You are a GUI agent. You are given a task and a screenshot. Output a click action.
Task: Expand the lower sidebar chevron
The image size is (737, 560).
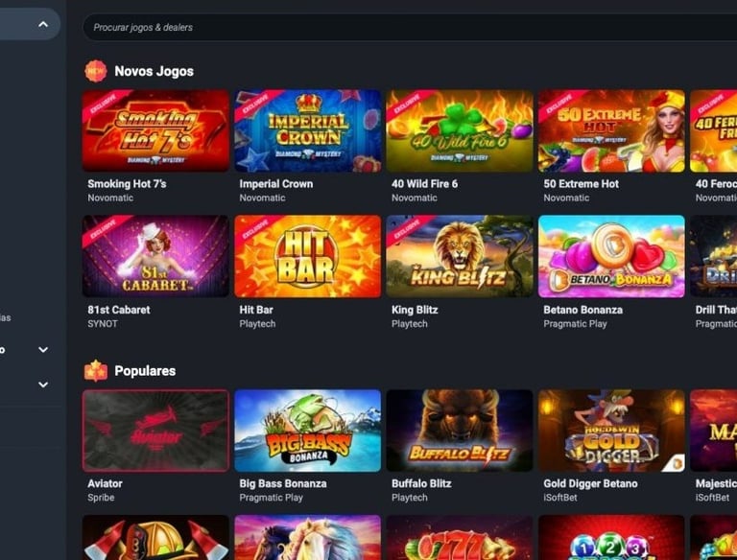point(43,385)
